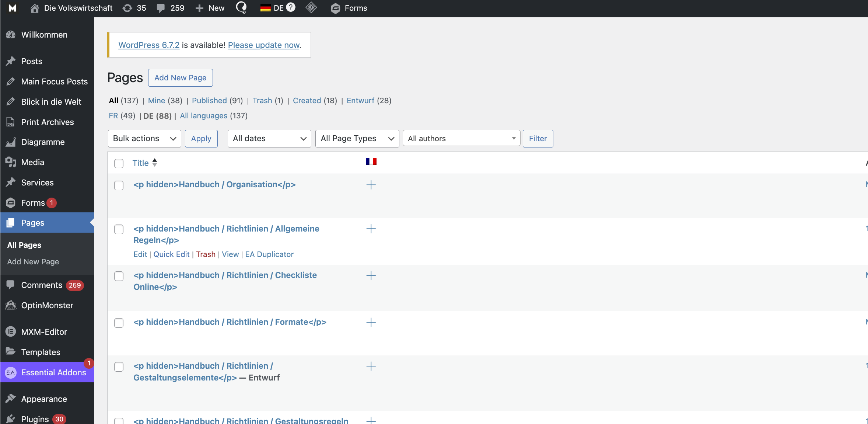Screen dimensions: 868x424
Task: Click the home icon for Die Volkswirtschaft
Action: point(35,8)
